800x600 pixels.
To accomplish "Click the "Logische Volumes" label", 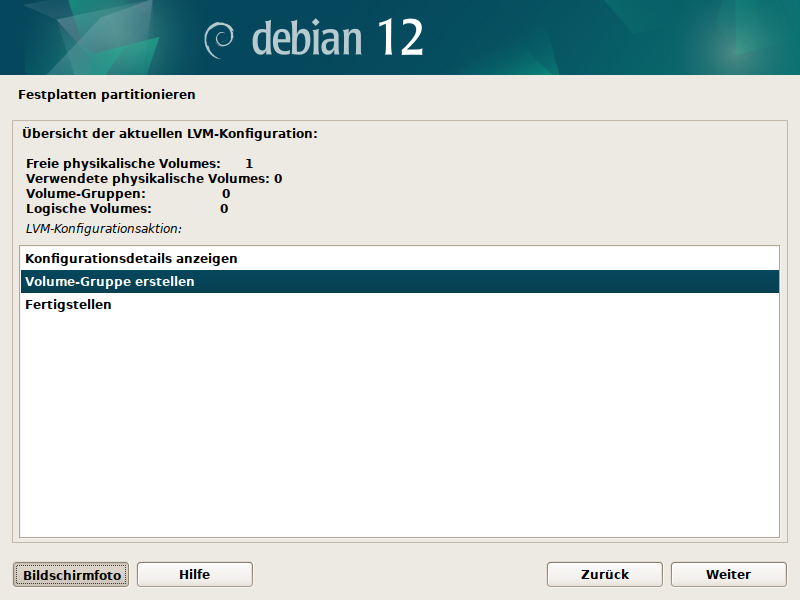I will tap(88, 209).
